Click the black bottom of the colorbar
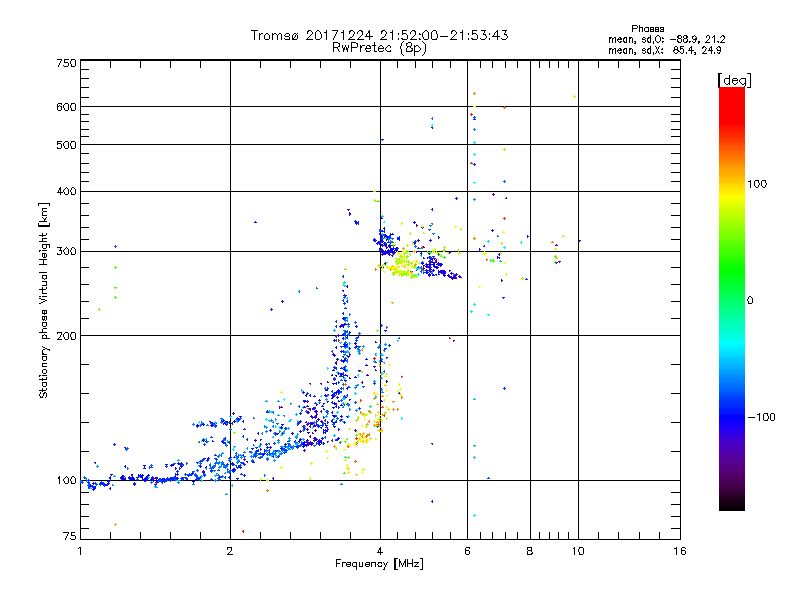 [x=732, y=506]
